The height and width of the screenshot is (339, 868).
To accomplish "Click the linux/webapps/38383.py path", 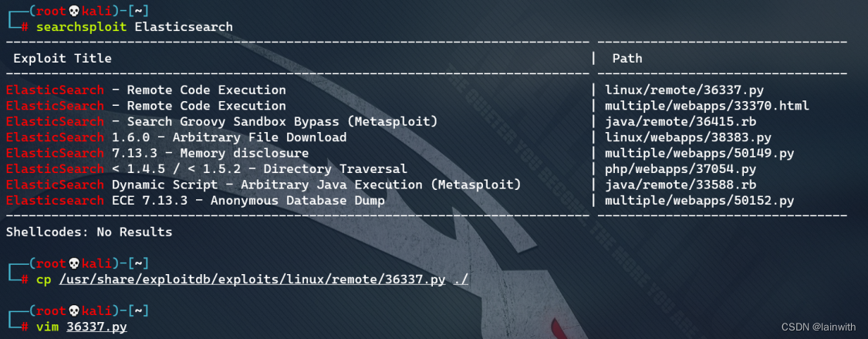I will (688, 137).
